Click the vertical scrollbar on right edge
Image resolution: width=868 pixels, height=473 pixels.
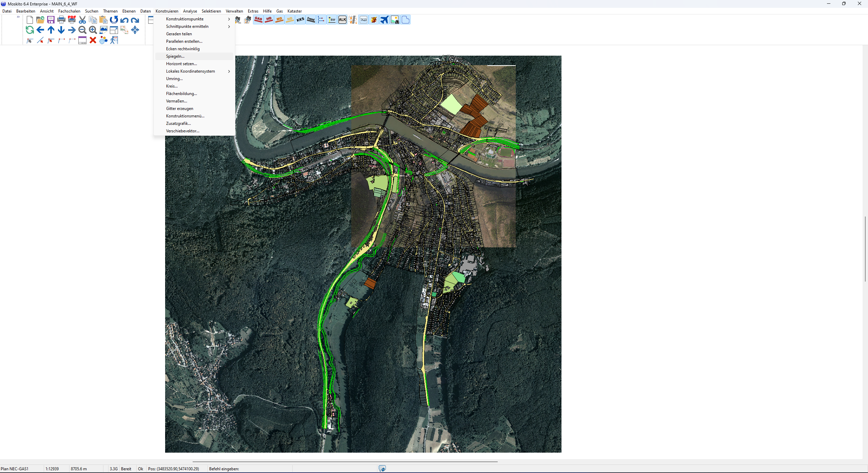[x=865, y=249]
